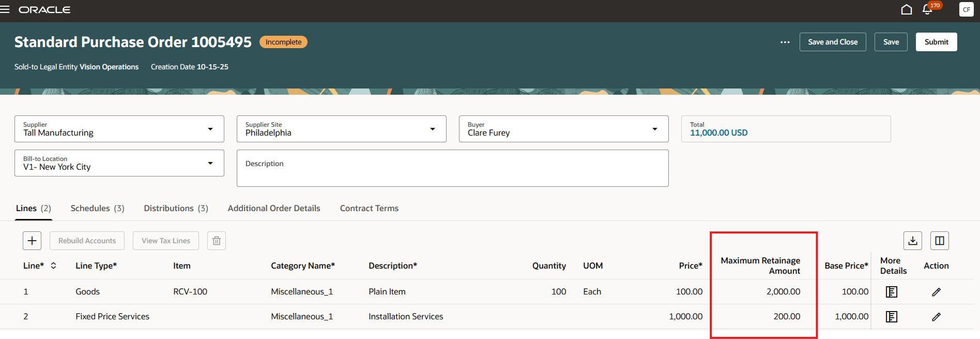
Task: Open the CF user profile avatar
Action: coord(966,10)
